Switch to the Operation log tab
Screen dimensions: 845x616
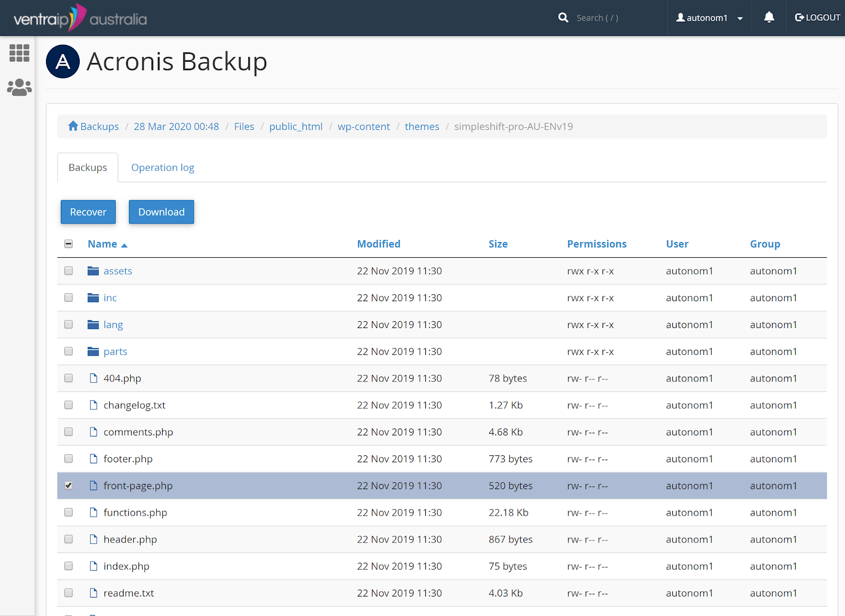coord(163,167)
